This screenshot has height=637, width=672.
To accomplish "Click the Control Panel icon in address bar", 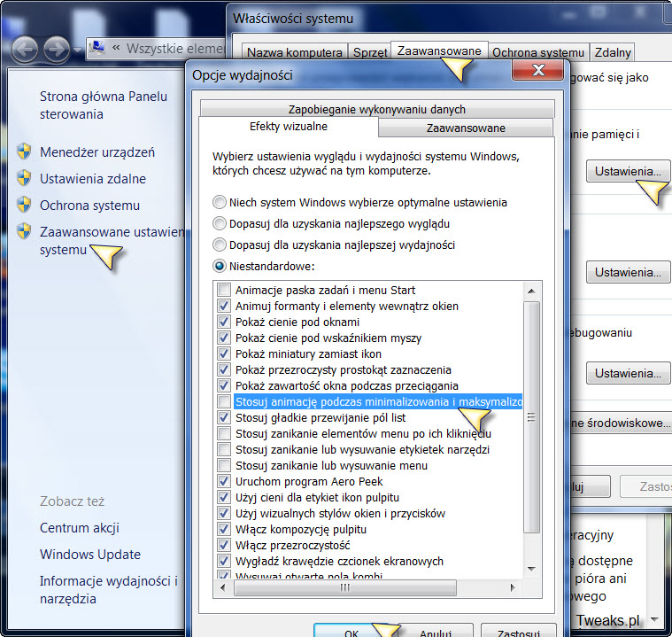I will click(98, 49).
